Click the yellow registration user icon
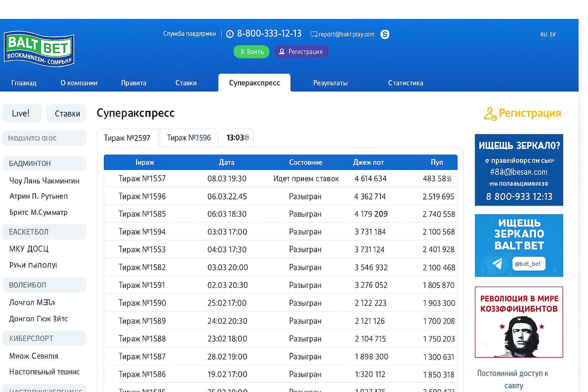 [490, 114]
